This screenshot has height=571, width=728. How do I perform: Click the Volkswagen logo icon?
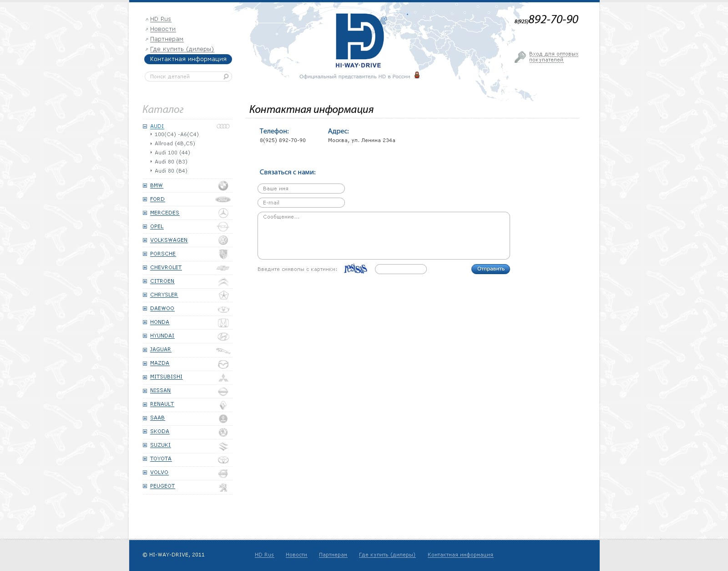[223, 240]
